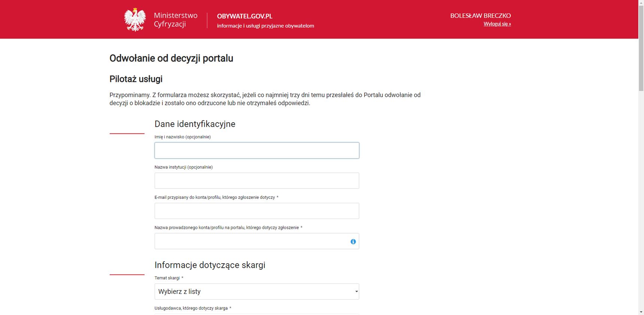Focus the Nazwa instytucji input field

pos(257,181)
